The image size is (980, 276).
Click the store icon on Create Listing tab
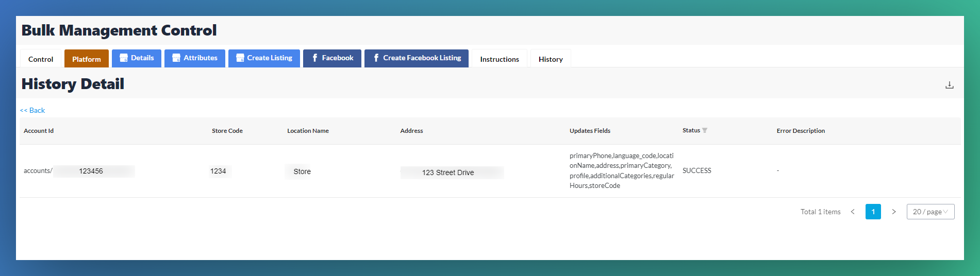click(x=240, y=58)
